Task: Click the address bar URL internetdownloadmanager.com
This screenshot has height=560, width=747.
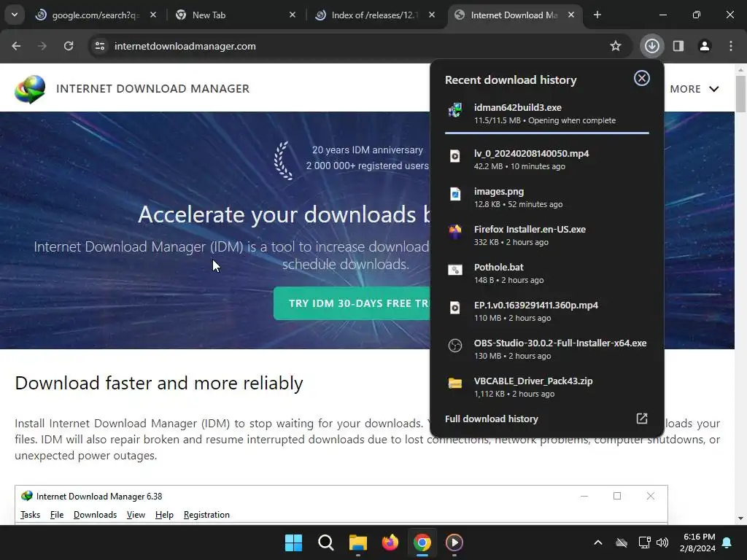Action: 185,46
